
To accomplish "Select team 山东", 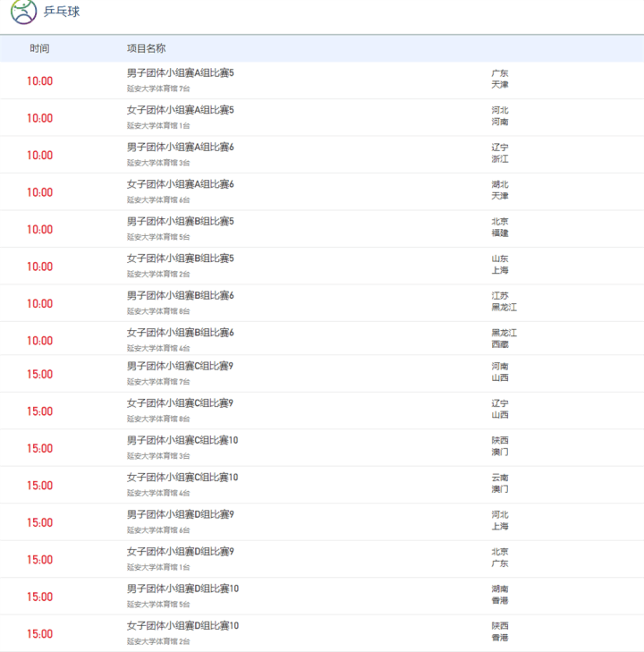I will click(x=500, y=258).
